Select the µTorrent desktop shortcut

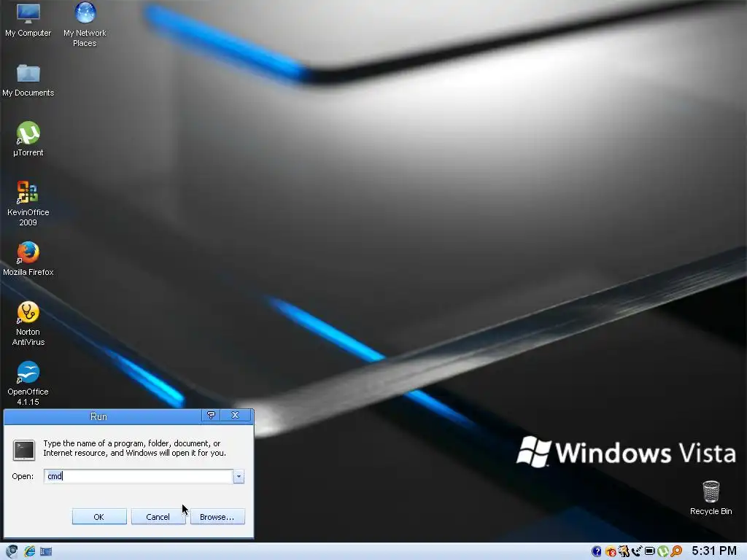pyautogui.click(x=28, y=139)
